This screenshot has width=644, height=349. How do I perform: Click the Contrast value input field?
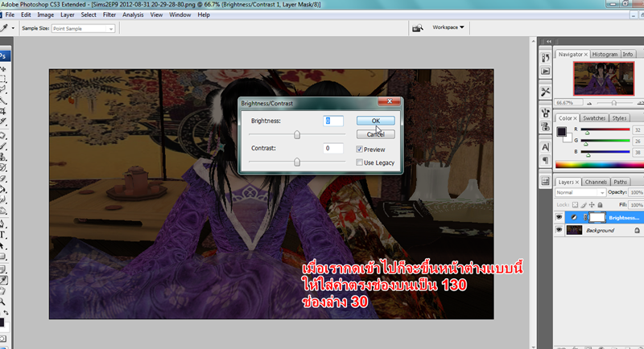pyautogui.click(x=333, y=148)
